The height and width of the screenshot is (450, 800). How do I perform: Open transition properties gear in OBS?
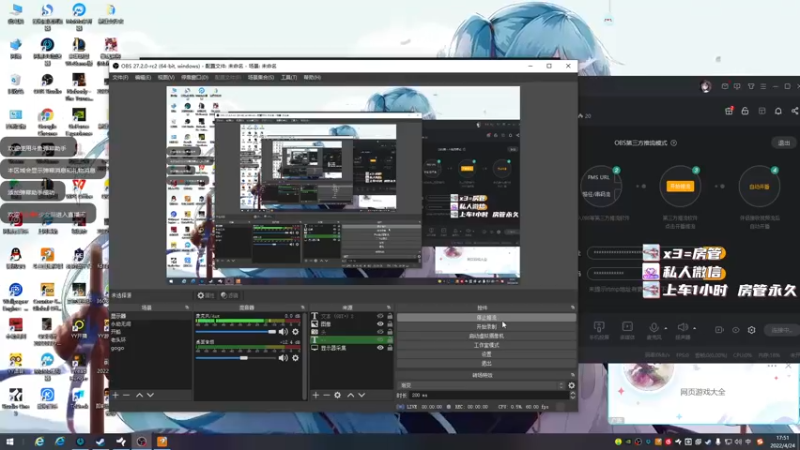pos(571,385)
